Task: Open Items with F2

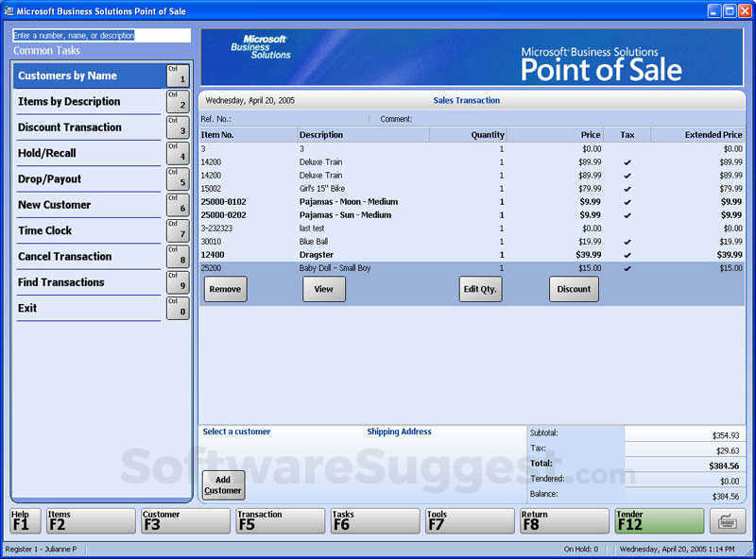Action: 90,519
